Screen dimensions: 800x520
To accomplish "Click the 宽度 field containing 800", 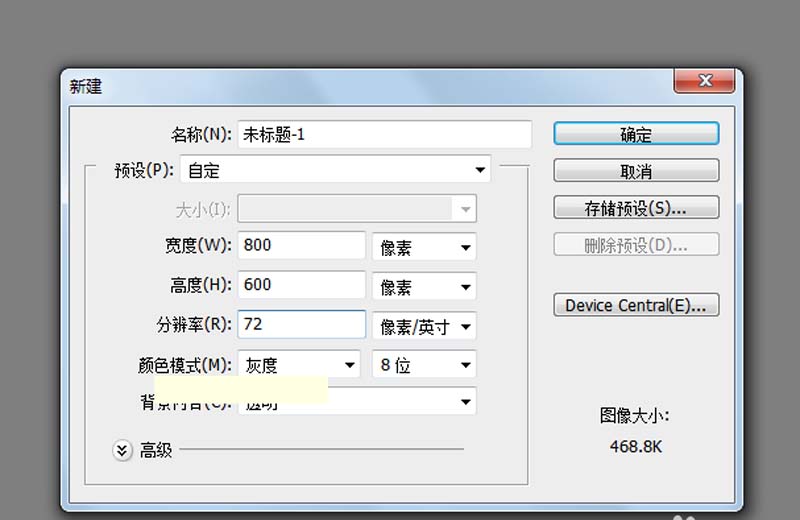I will (302, 245).
